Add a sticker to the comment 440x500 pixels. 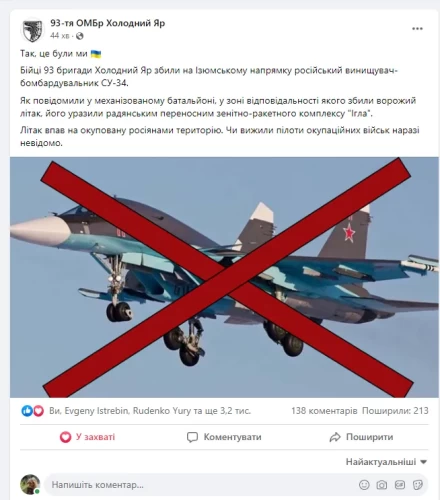tap(417, 485)
